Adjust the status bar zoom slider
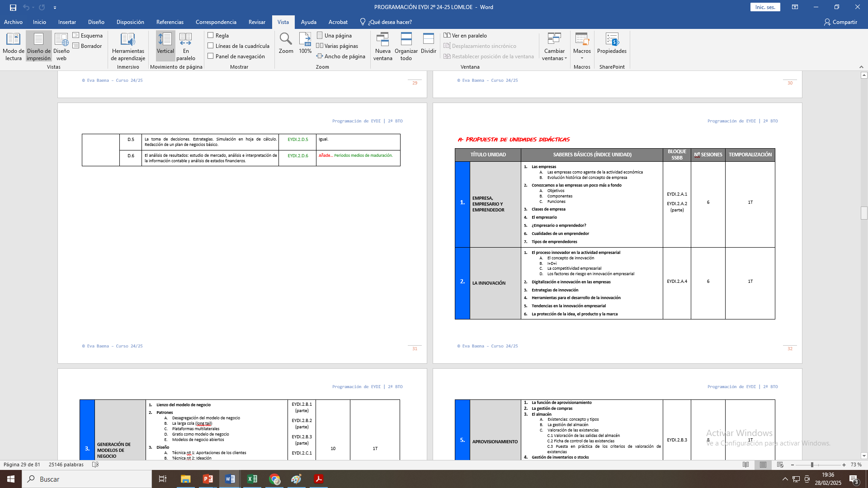Screen dimensions: 868x488 coord(812,465)
